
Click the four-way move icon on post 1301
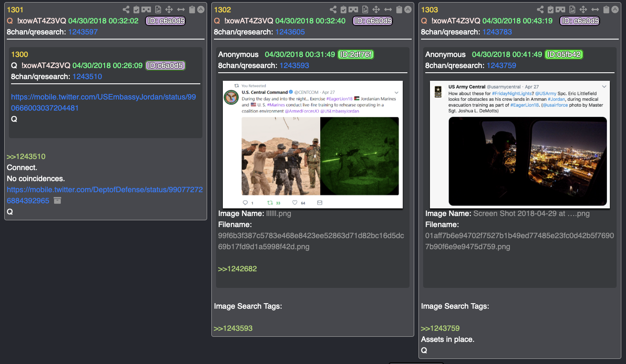[169, 9]
